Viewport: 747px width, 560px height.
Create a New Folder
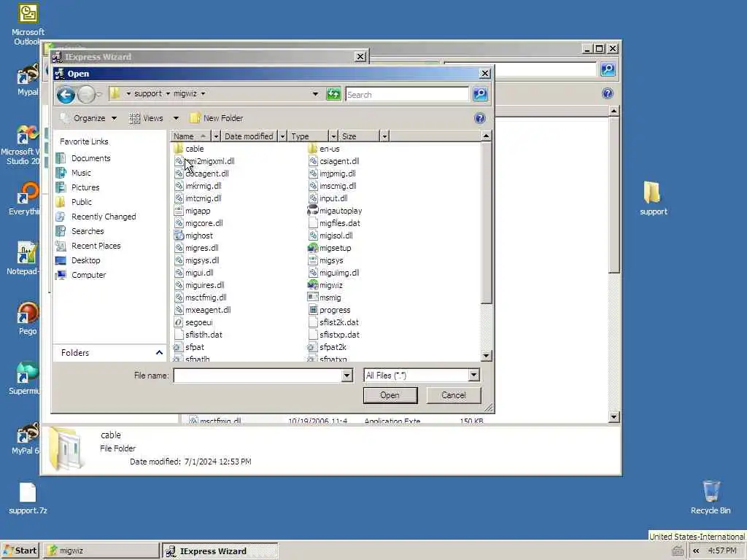pos(217,118)
